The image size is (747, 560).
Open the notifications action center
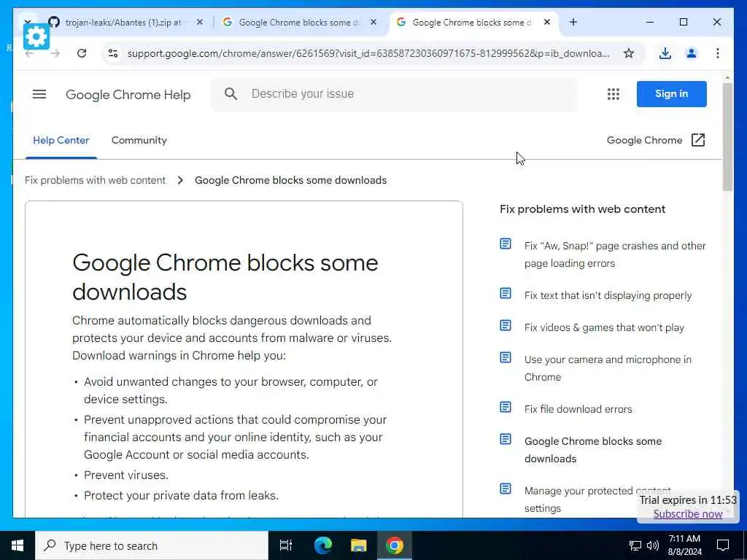click(723, 545)
